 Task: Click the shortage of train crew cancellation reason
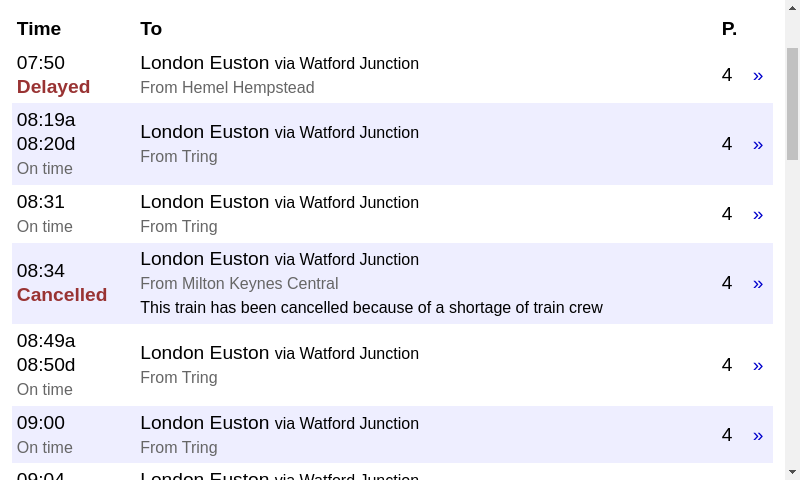click(371, 308)
